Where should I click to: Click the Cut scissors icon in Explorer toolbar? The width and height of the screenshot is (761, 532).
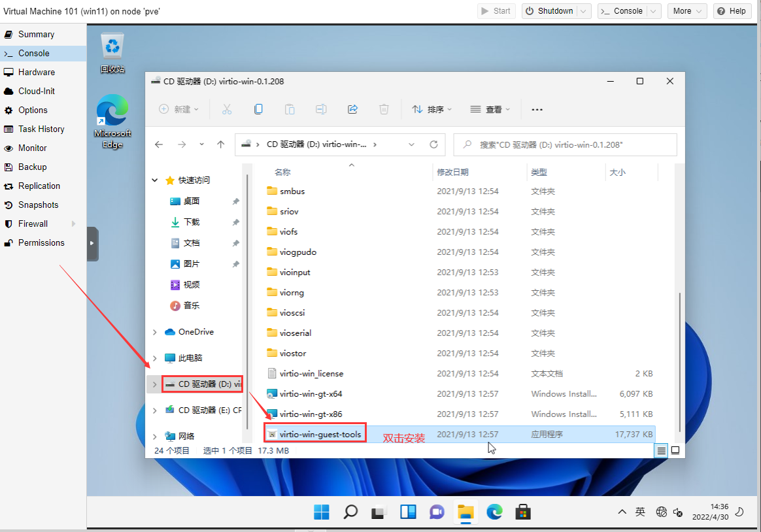pos(227,110)
